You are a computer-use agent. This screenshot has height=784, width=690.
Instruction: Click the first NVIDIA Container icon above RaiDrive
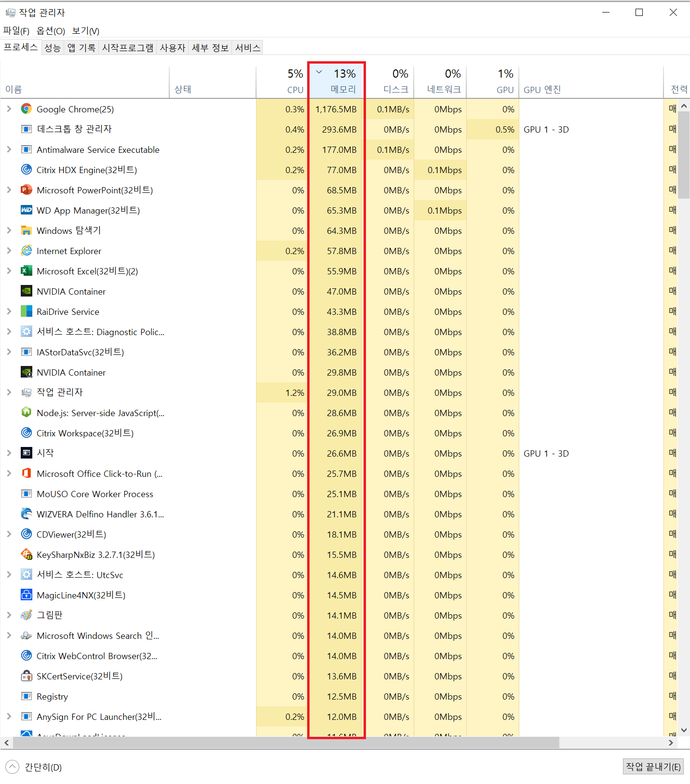click(27, 291)
